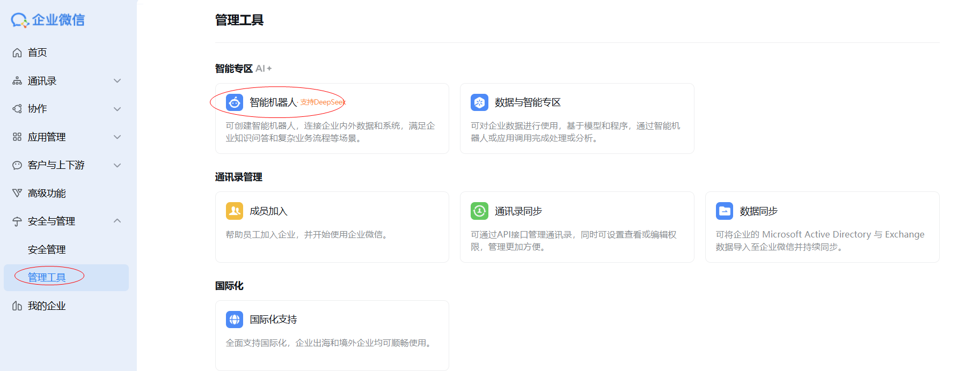Click the blue robot icon of 智能机器人
Image resolution: width=980 pixels, height=371 pixels.
coord(235,102)
